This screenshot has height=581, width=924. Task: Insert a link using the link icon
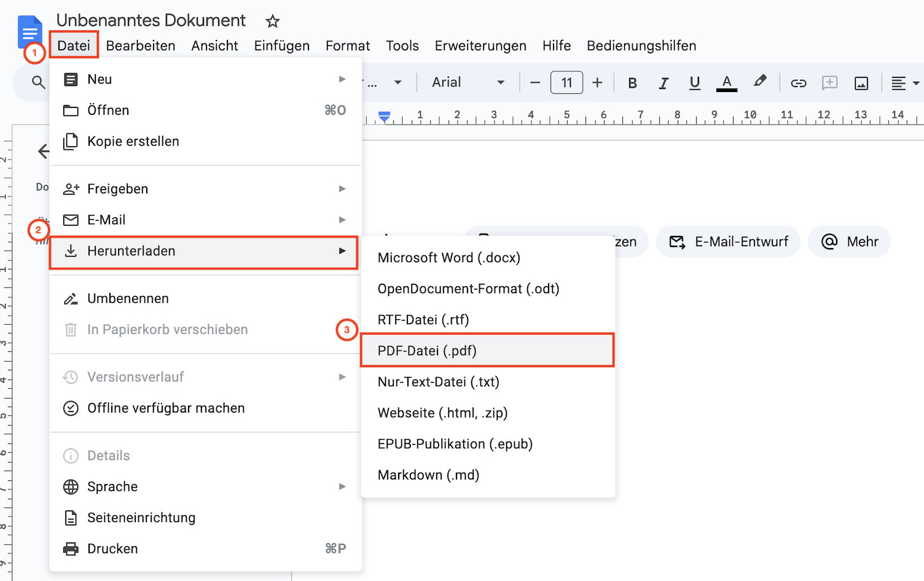(798, 82)
